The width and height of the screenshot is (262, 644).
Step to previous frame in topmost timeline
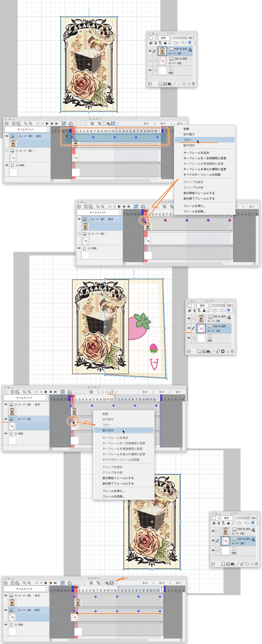[x=42, y=124]
